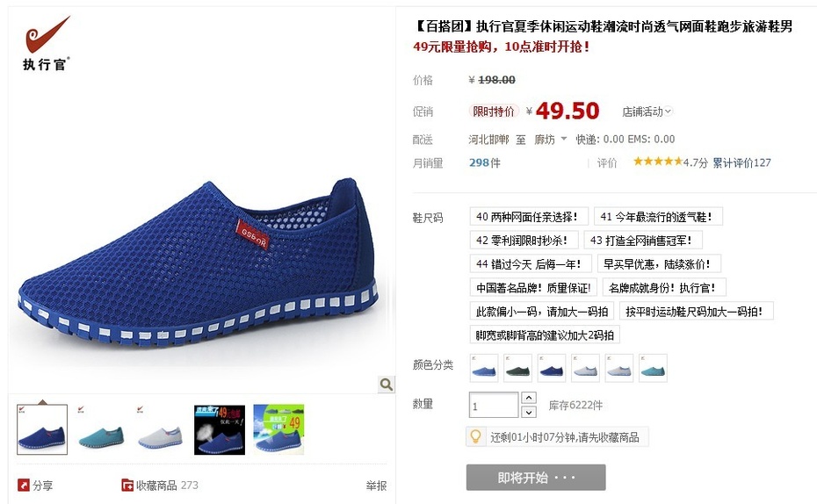Click the red share icon

pos(24,486)
